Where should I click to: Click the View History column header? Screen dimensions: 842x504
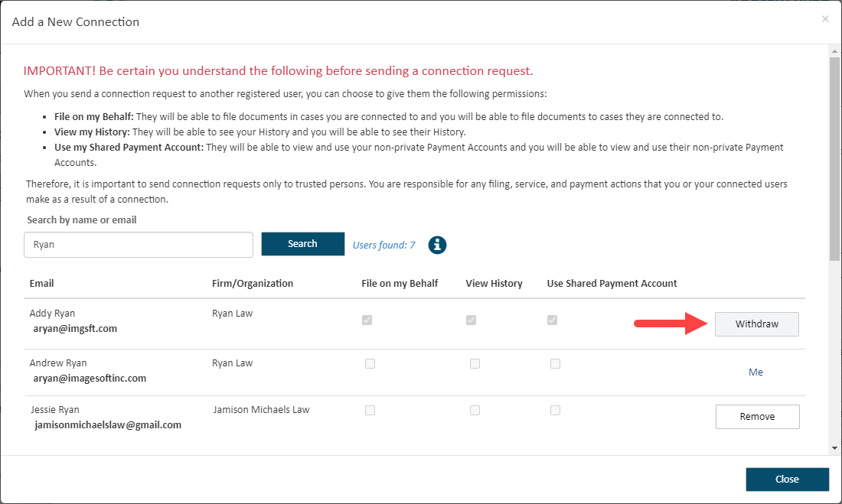pos(494,284)
